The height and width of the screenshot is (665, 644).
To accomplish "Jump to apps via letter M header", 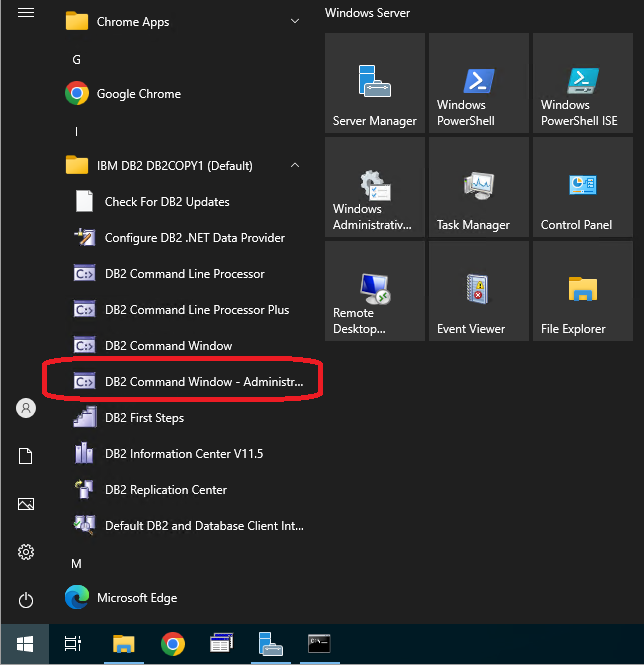I will click(76, 564).
